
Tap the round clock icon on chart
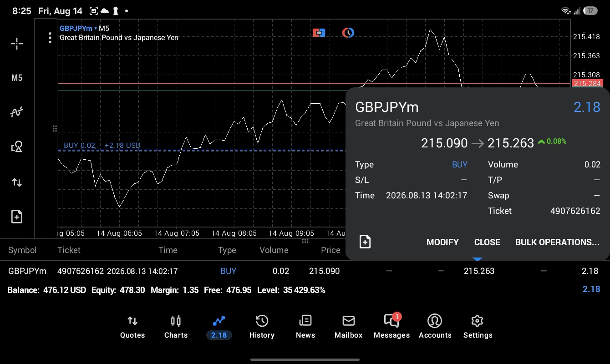tap(348, 33)
